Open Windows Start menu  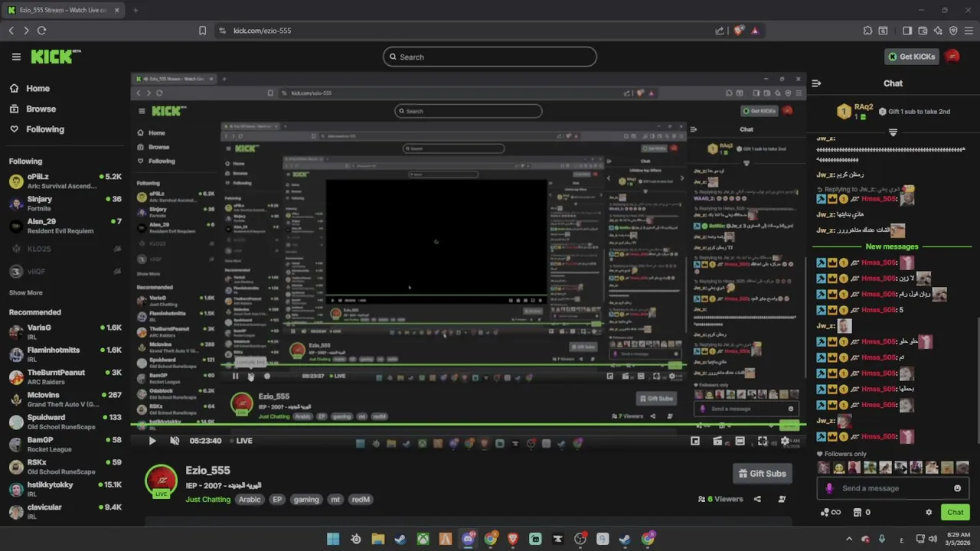(x=333, y=540)
